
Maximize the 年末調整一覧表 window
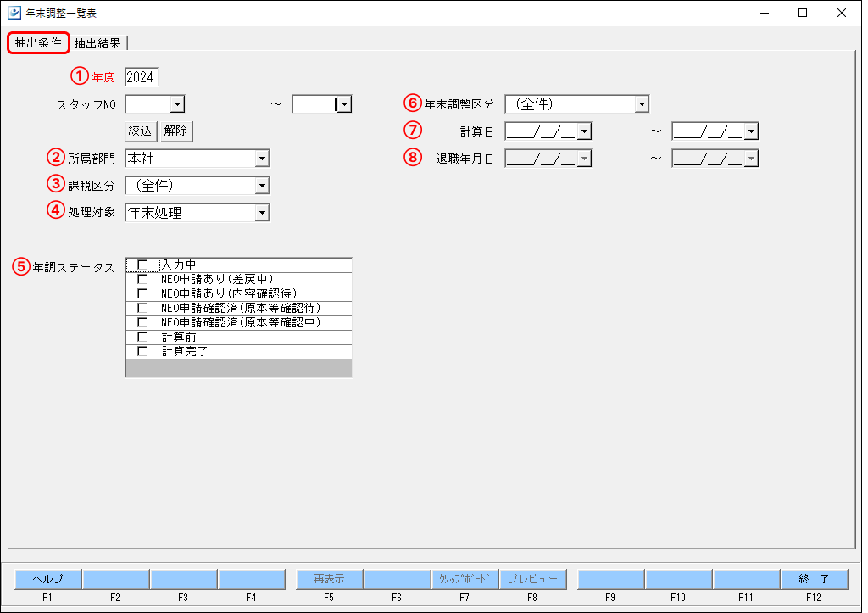pyautogui.click(x=803, y=13)
